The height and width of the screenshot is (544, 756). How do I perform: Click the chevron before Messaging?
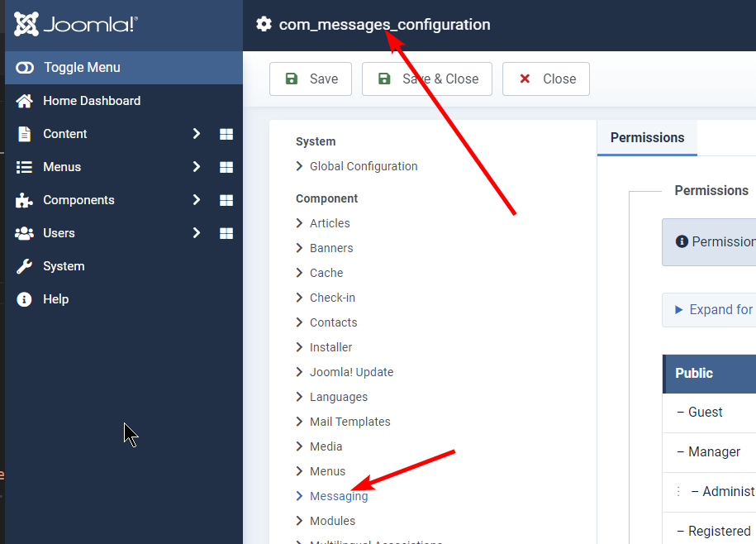299,496
